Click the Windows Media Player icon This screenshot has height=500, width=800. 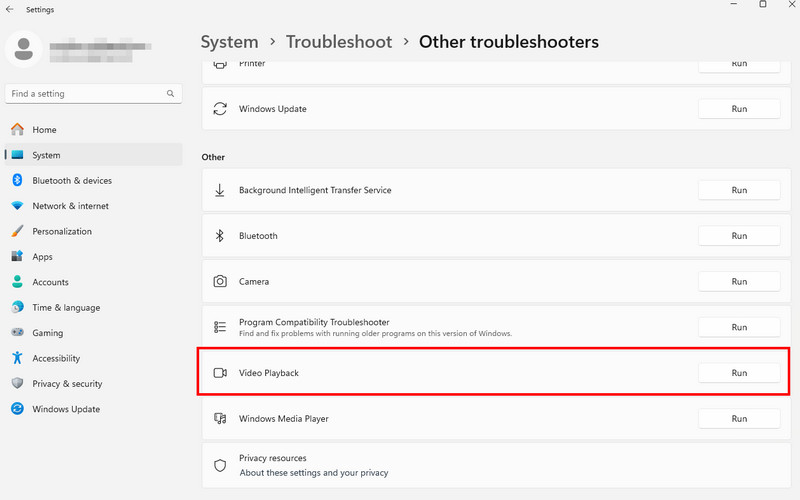[220, 419]
